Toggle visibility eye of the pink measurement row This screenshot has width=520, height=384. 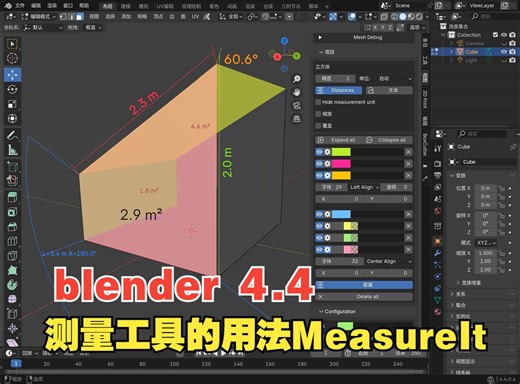click(x=319, y=164)
